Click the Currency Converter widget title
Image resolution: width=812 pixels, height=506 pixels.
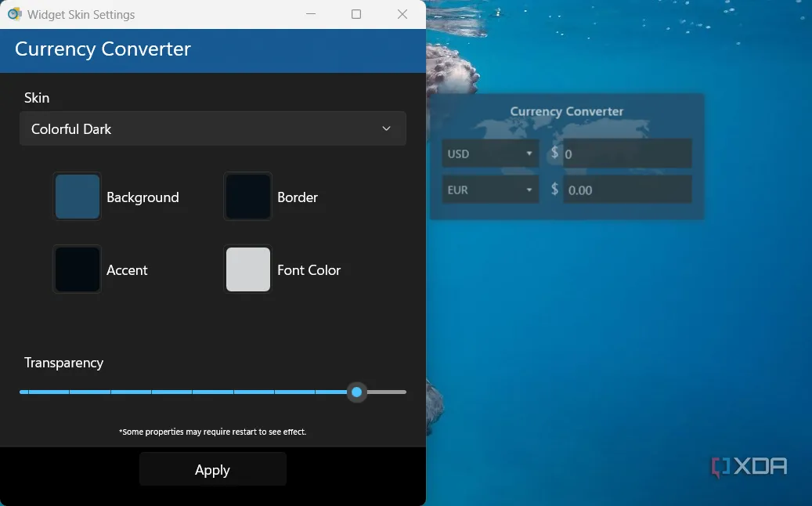pyautogui.click(x=567, y=111)
